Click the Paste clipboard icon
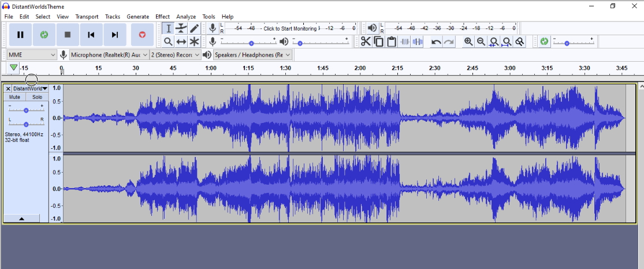 pyautogui.click(x=392, y=42)
